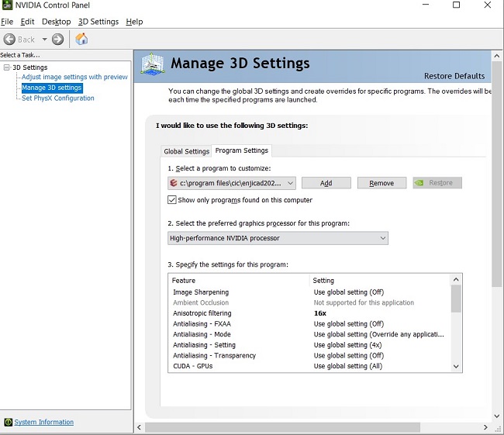This screenshot has height=435, width=504.
Task: Switch to the Global Settings tab
Action: point(186,151)
